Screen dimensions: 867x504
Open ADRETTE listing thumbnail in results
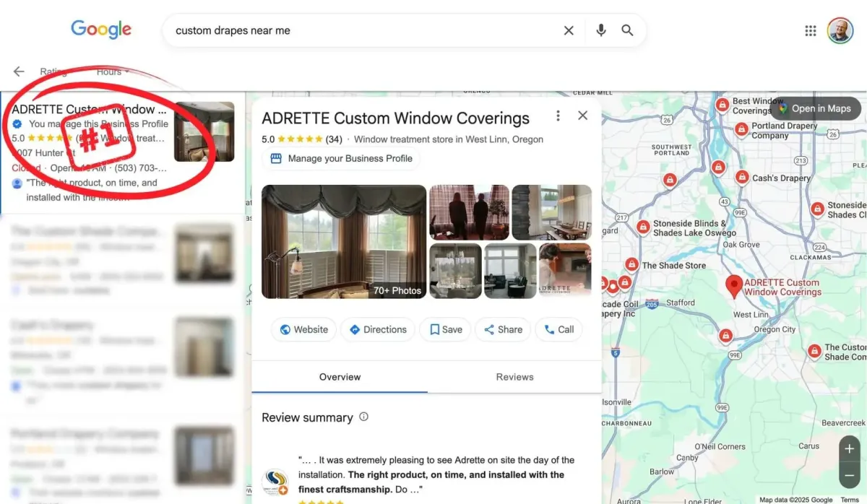[204, 131]
